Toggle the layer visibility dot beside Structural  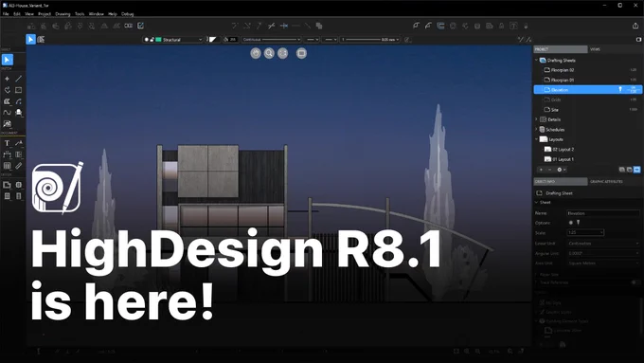point(147,40)
